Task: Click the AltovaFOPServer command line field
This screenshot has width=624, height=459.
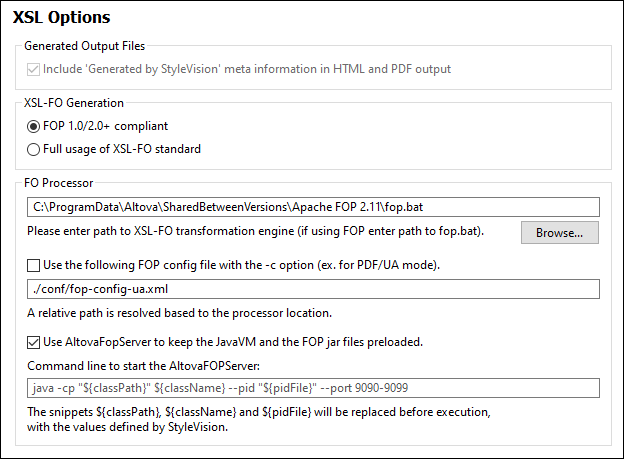Action: (312, 388)
